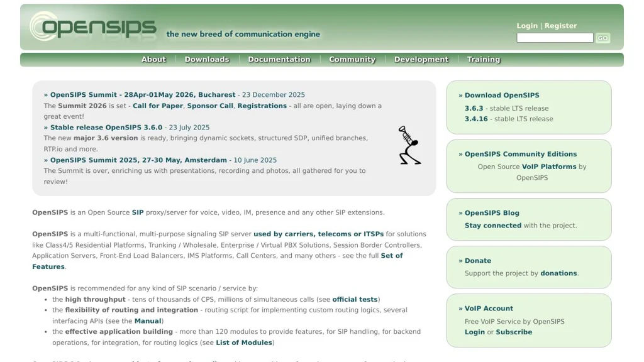This screenshot has height=362, width=644.
Task: Click the '23 December 2025' date text
Action: [273, 95]
